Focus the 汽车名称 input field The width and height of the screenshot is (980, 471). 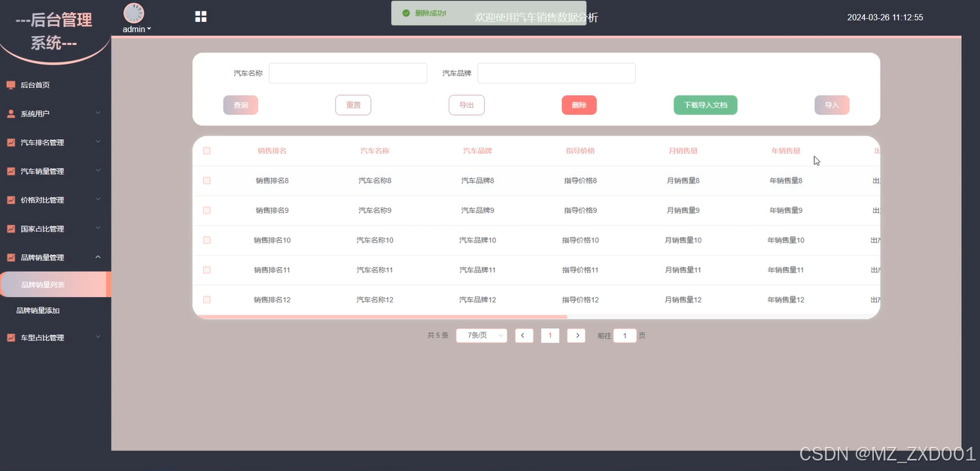pos(348,73)
